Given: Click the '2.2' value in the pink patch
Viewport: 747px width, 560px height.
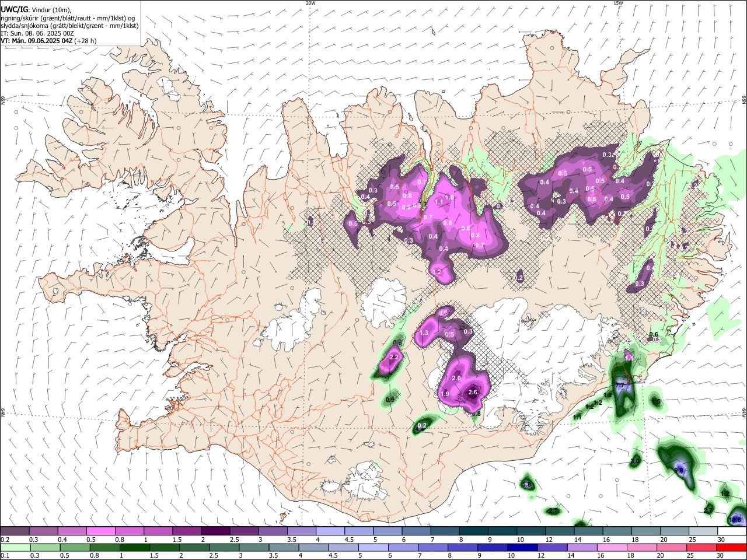Looking at the screenshot, I should click(394, 357).
